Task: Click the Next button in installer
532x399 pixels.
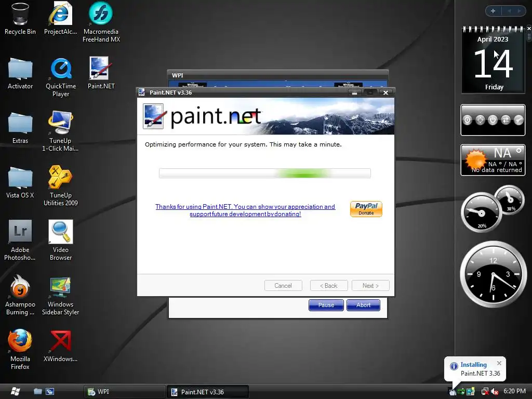Action: pyautogui.click(x=370, y=286)
